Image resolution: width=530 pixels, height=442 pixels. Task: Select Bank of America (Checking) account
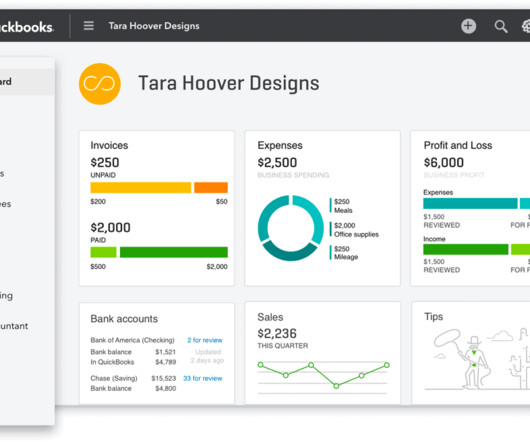(132, 340)
